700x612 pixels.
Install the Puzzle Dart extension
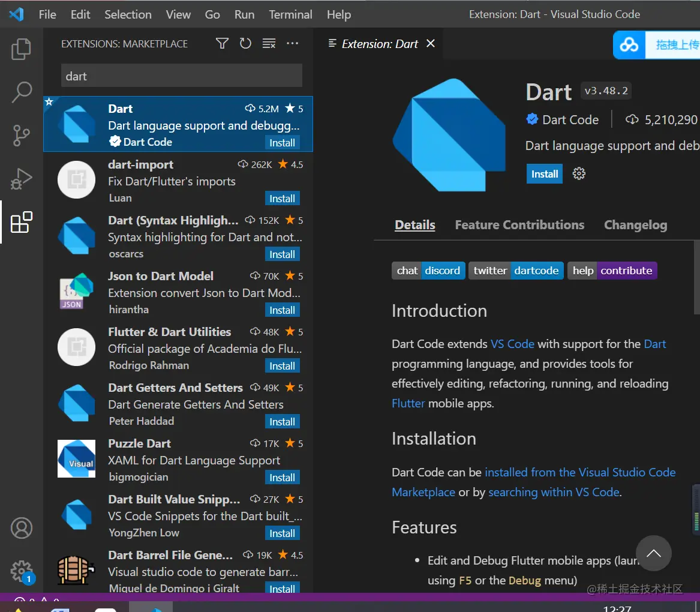click(282, 478)
